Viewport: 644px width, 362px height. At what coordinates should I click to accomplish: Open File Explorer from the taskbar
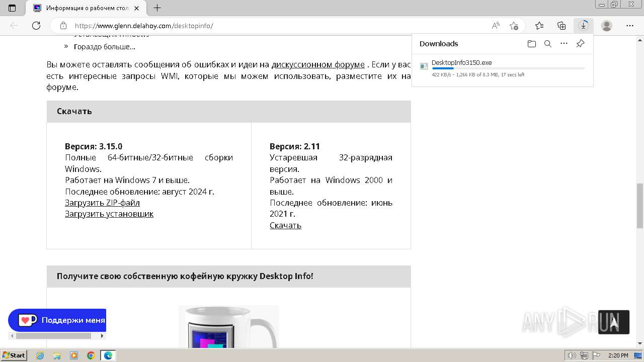pos(57,355)
